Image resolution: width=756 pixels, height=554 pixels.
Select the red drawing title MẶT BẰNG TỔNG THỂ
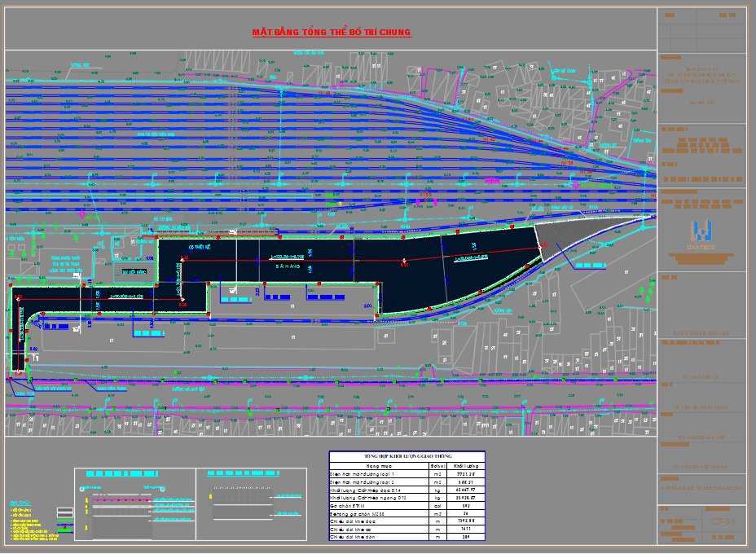[332, 33]
